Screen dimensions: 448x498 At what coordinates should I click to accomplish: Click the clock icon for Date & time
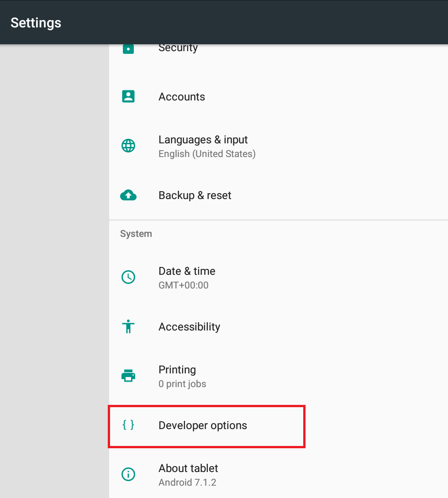coord(128,277)
